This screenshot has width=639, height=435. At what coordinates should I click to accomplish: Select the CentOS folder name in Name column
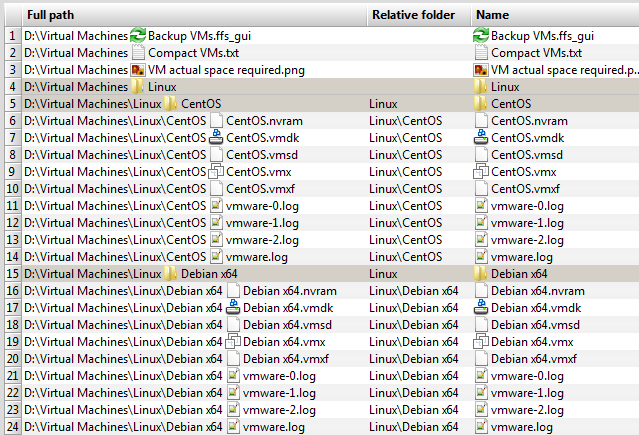[x=511, y=104]
